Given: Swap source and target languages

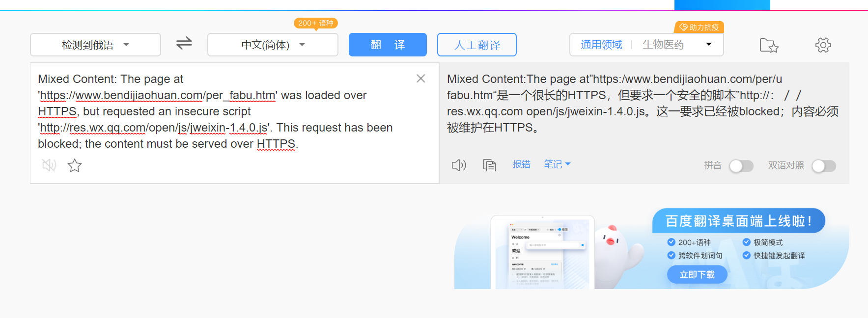Looking at the screenshot, I should [x=184, y=44].
